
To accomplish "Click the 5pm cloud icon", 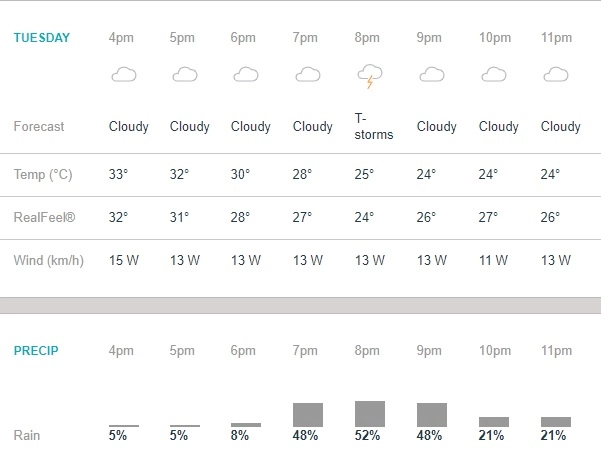I will [185, 75].
